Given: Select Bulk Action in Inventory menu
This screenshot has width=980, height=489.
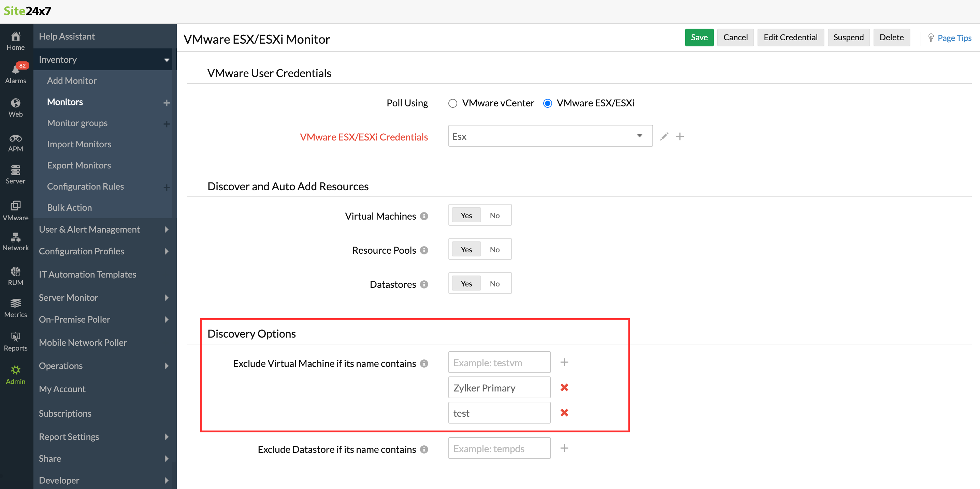Looking at the screenshot, I should click(69, 208).
